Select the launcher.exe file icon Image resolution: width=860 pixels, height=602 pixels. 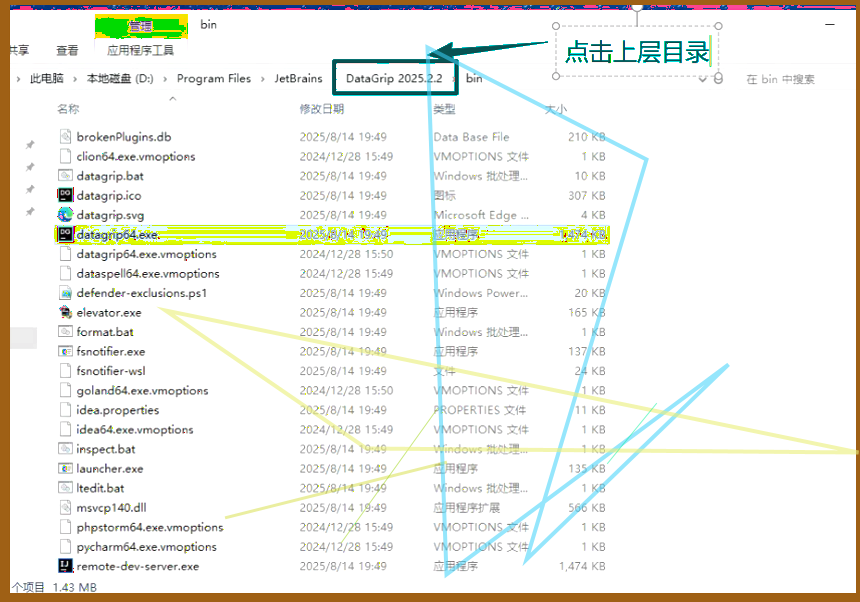[65, 468]
